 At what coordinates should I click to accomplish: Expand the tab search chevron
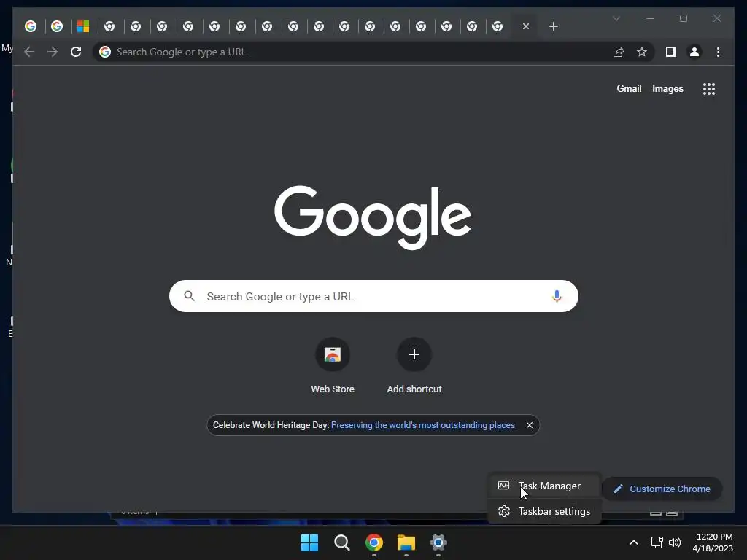(x=616, y=18)
